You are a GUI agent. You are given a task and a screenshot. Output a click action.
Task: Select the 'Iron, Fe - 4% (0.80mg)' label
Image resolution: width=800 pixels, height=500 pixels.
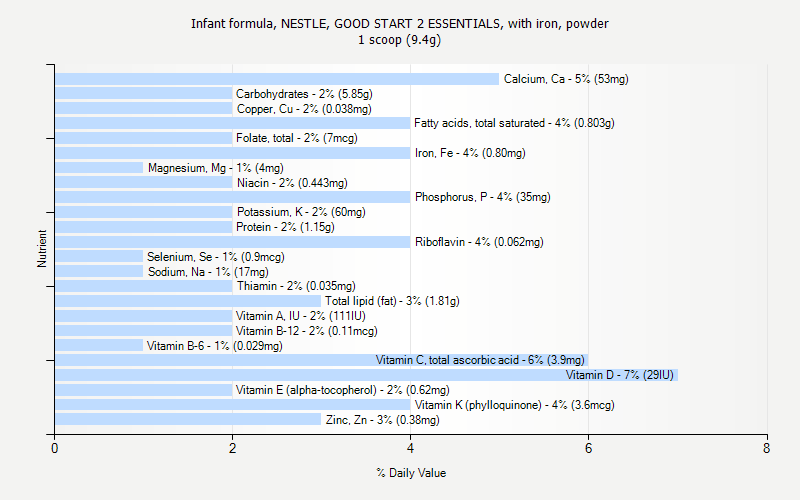pos(470,153)
